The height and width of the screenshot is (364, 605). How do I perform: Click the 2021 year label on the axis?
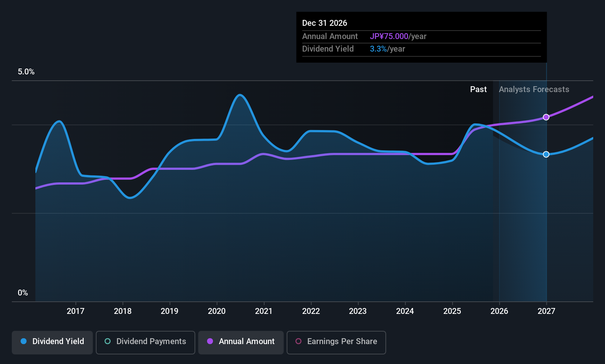(263, 311)
